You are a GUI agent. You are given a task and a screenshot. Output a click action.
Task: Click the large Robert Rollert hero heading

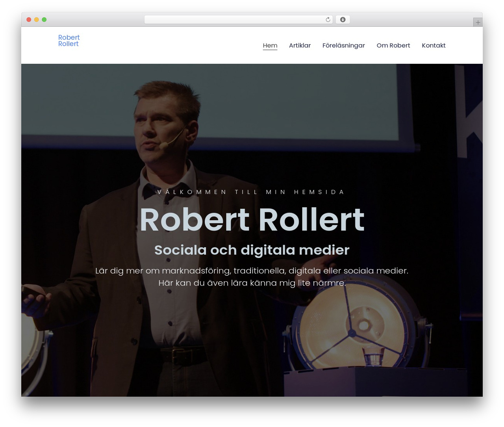252,219
